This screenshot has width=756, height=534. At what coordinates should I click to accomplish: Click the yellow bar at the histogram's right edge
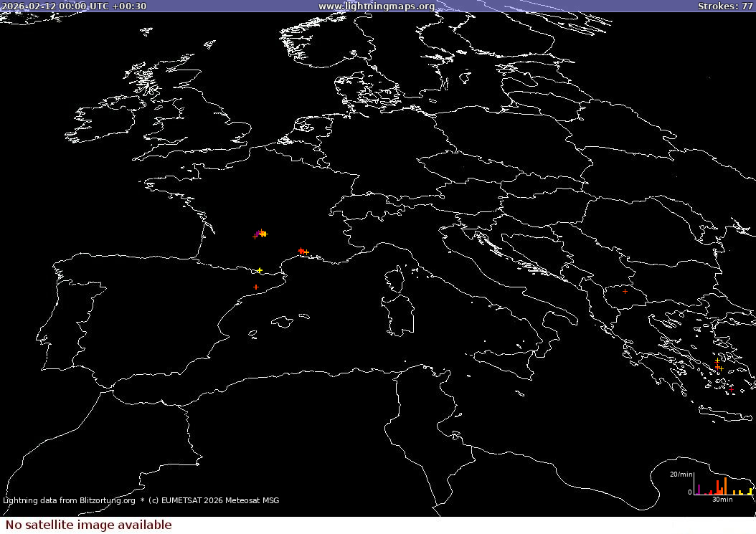750,491
